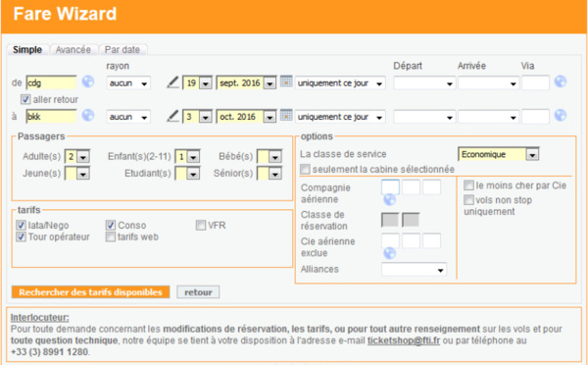Open airport lookup globe beside 'de' field

88,81
